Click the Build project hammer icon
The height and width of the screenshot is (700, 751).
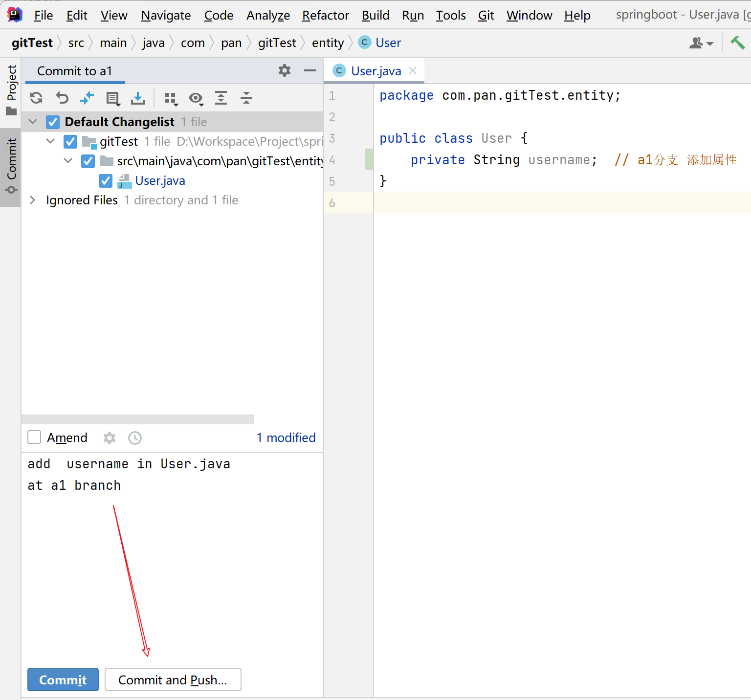(737, 43)
